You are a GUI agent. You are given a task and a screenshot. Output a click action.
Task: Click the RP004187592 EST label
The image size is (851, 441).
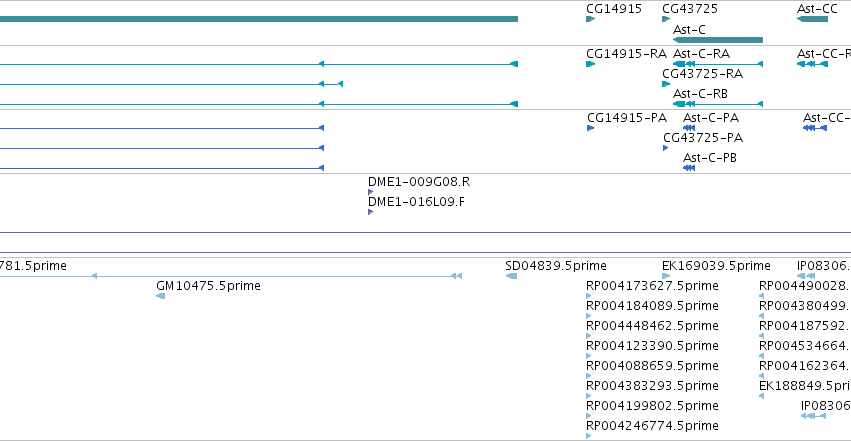805,326
